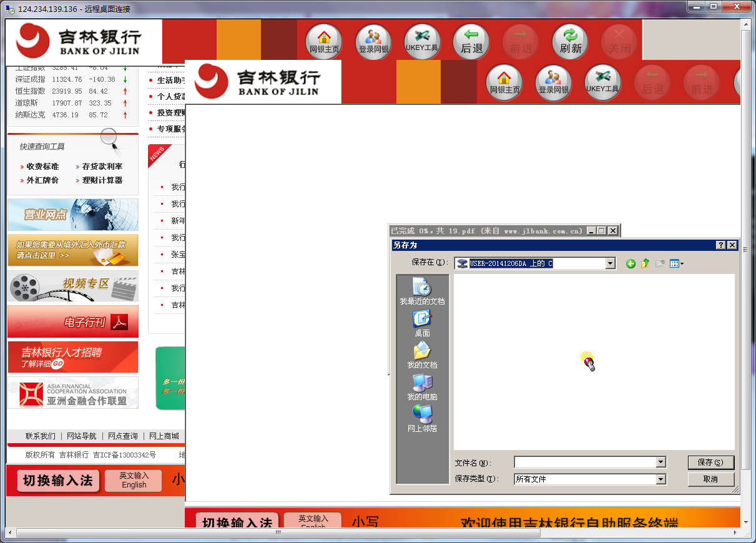756x543 pixels.
Task: Click 英文输入 English button in back window
Action: [x=134, y=481]
